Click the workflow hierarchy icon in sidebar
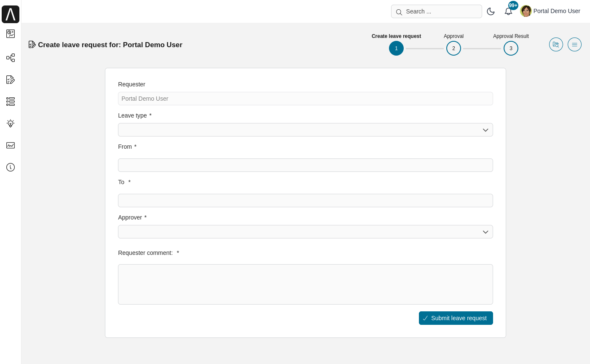 [x=11, y=58]
